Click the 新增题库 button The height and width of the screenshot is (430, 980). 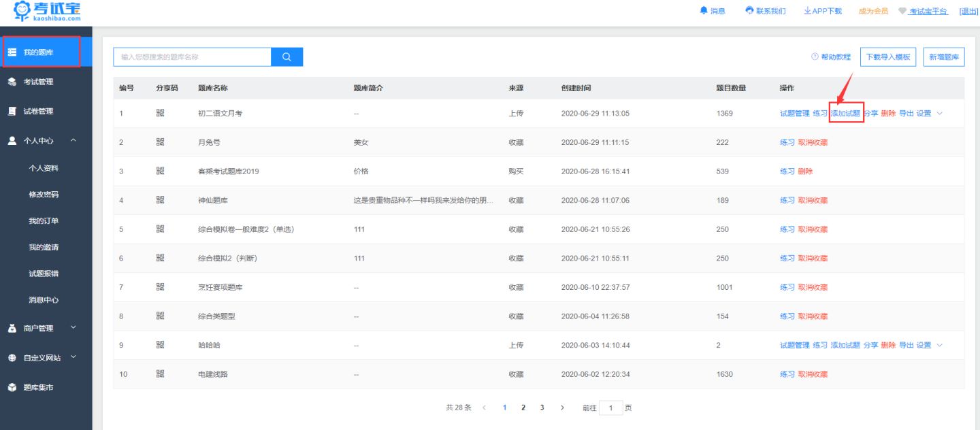(943, 56)
